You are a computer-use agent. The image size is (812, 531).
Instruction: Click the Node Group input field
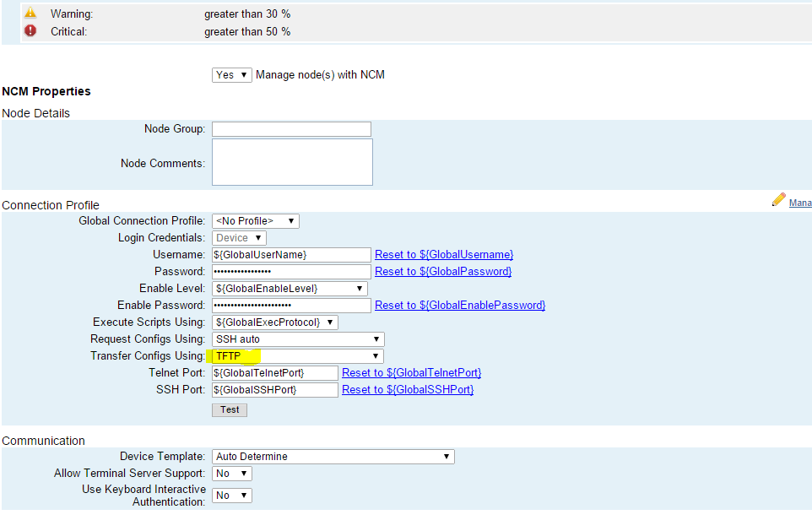[291, 129]
